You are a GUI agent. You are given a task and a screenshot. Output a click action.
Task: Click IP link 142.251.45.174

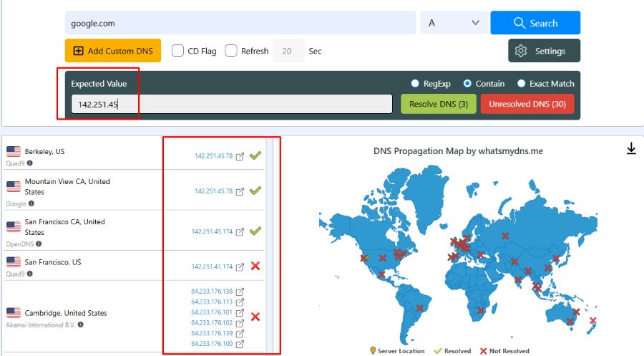212,231
